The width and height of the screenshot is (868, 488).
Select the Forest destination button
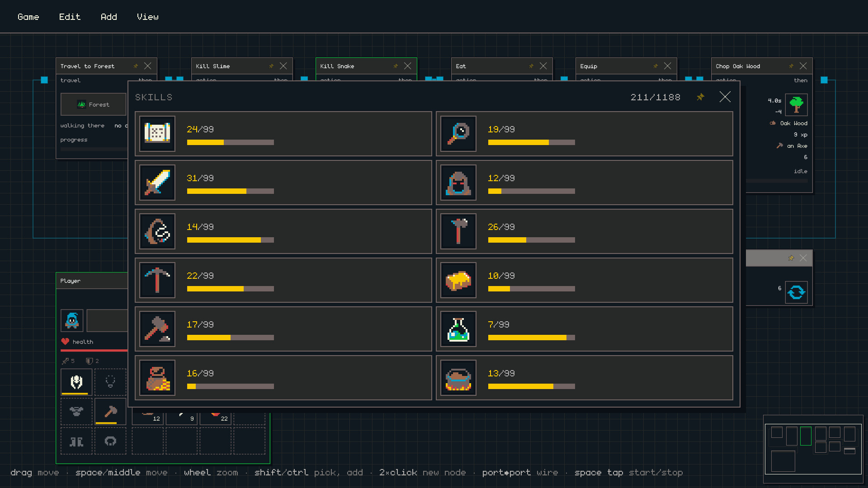click(94, 104)
